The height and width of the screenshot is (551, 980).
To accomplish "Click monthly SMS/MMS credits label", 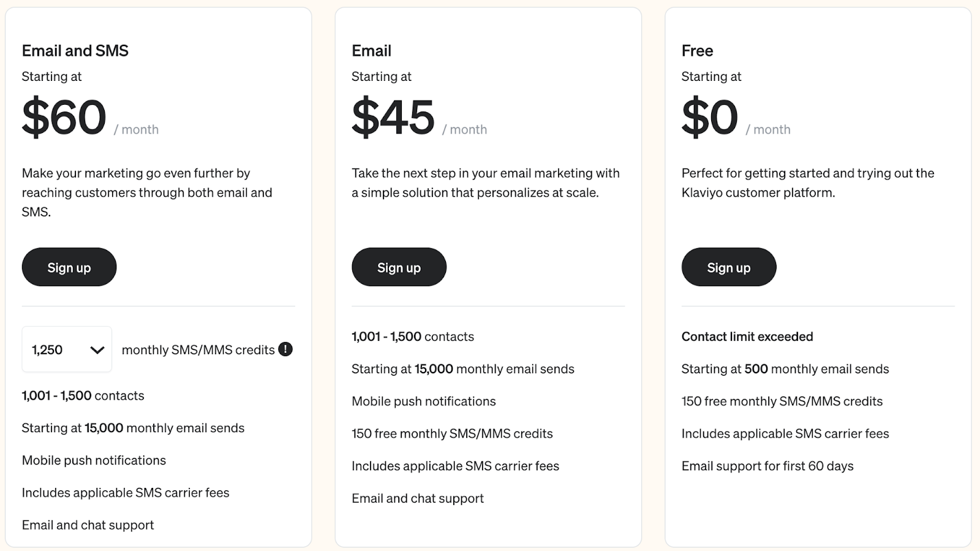I will (x=198, y=350).
